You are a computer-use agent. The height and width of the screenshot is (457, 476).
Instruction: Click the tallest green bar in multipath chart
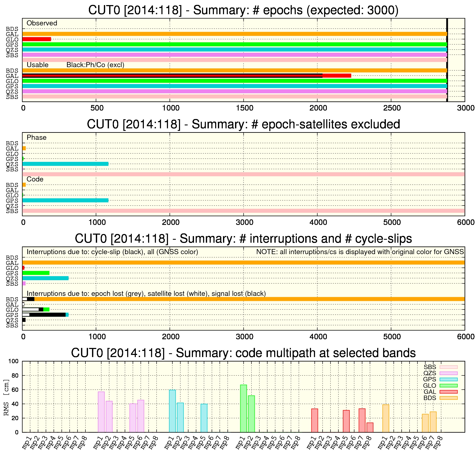(x=244, y=408)
